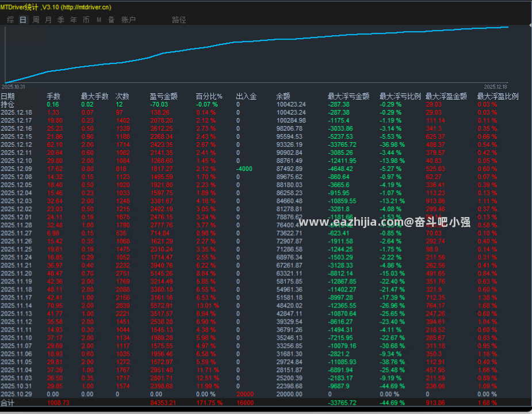Click the 最大浮亏比例 column header
The image size is (532, 414).
400,97
